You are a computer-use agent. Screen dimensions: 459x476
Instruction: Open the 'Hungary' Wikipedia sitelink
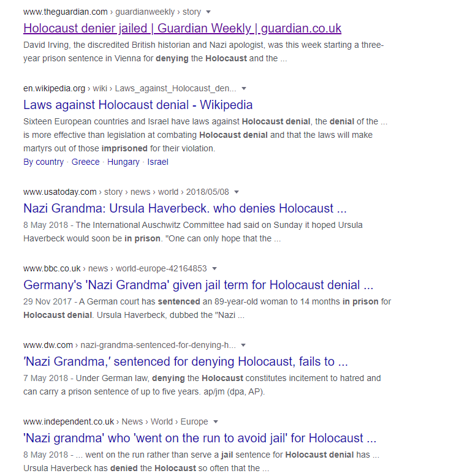123,162
